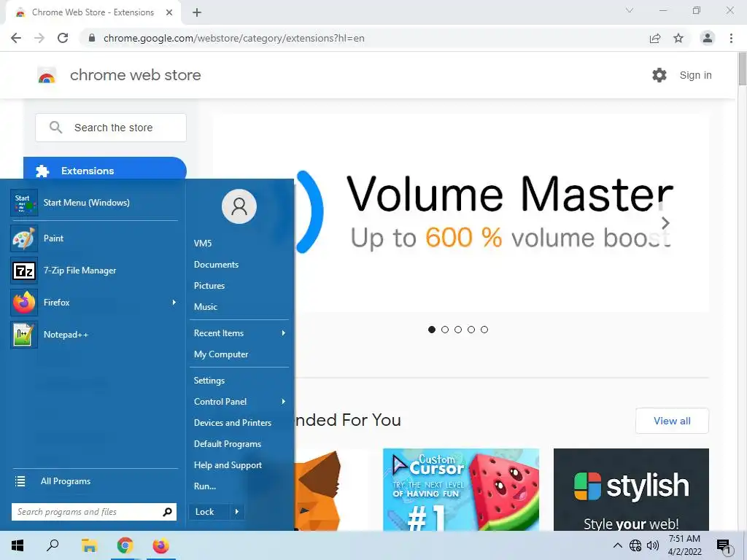
Task: Show hidden tray icons chevron
Action: (x=617, y=545)
